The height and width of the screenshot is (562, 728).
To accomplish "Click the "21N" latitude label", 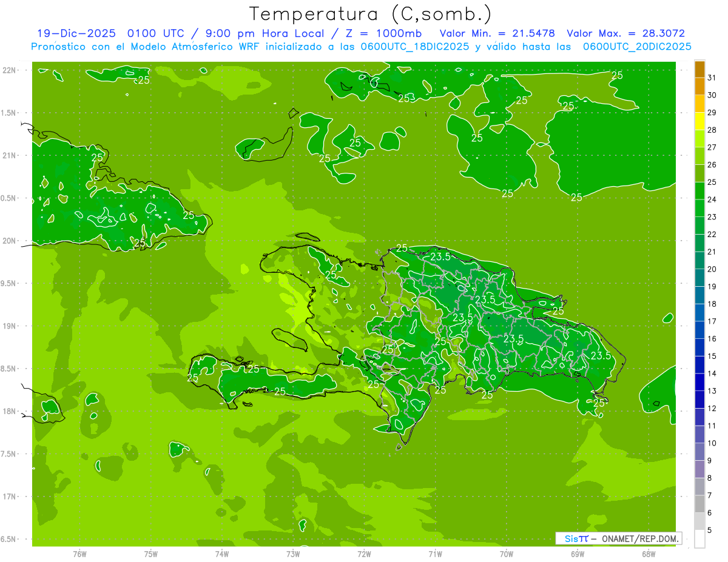I will pyautogui.click(x=10, y=155).
